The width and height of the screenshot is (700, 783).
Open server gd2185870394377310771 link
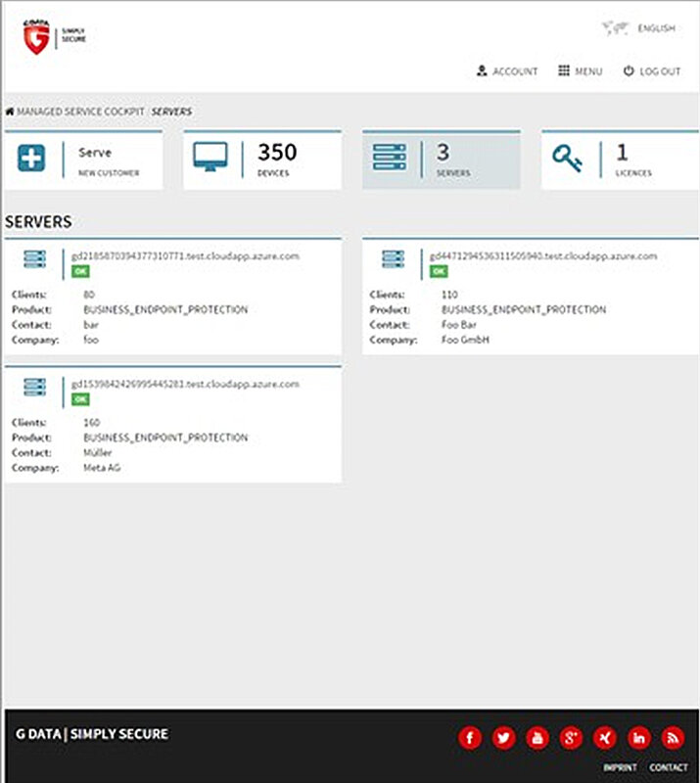tap(184, 256)
